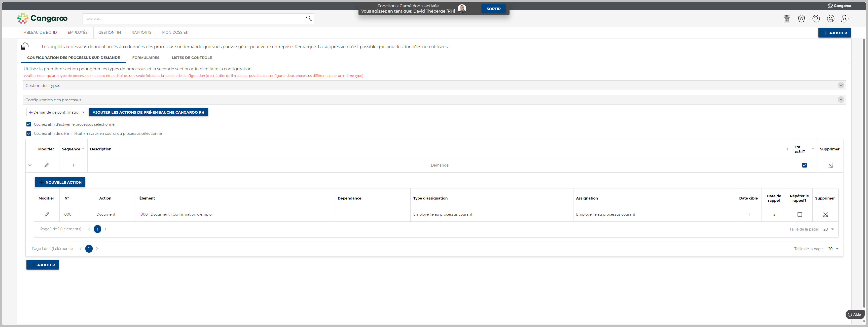
Task: Open Demande de confirmation process dropdown
Action: point(57,112)
